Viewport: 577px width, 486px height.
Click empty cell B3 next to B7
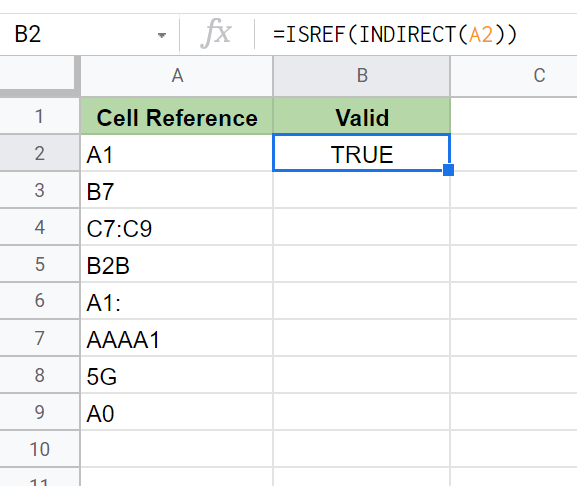[362, 190]
